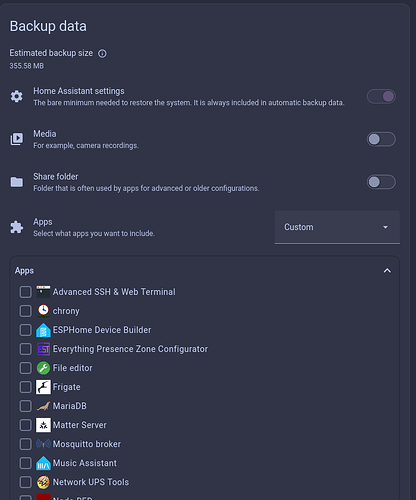416x500 pixels.
Task: Click the Network UPS Tools icon
Action: click(x=43, y=482)
